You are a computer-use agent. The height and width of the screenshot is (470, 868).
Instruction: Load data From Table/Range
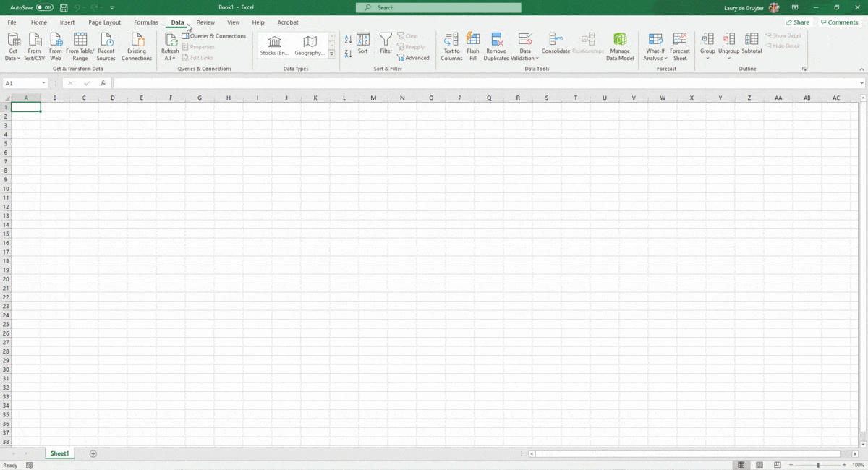coord(80,47)
